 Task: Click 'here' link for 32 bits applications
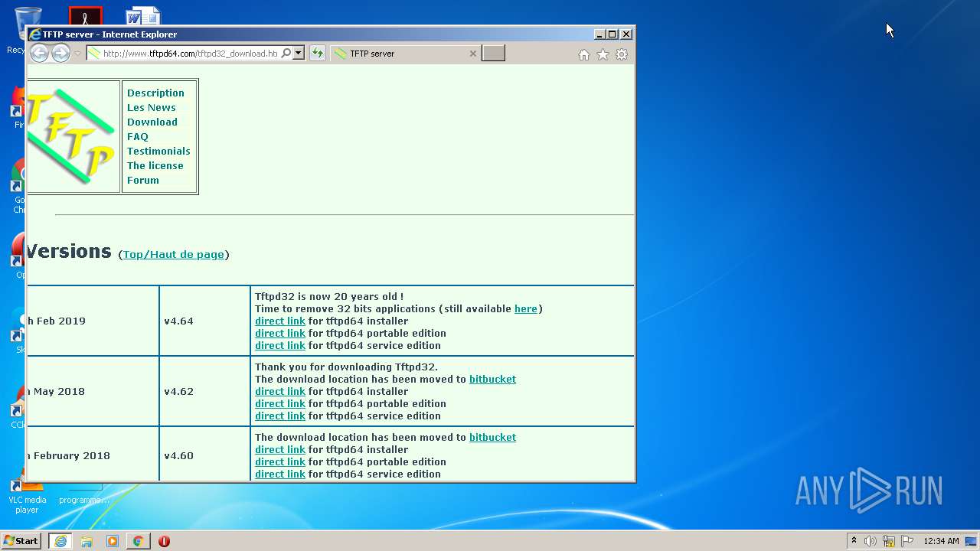tap(525, 308)
